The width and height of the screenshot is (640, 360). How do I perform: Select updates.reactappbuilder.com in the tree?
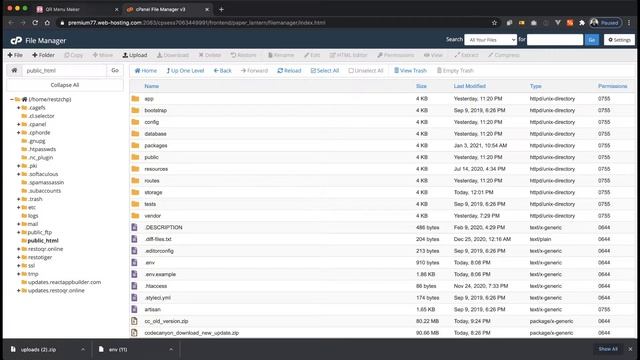64,282
